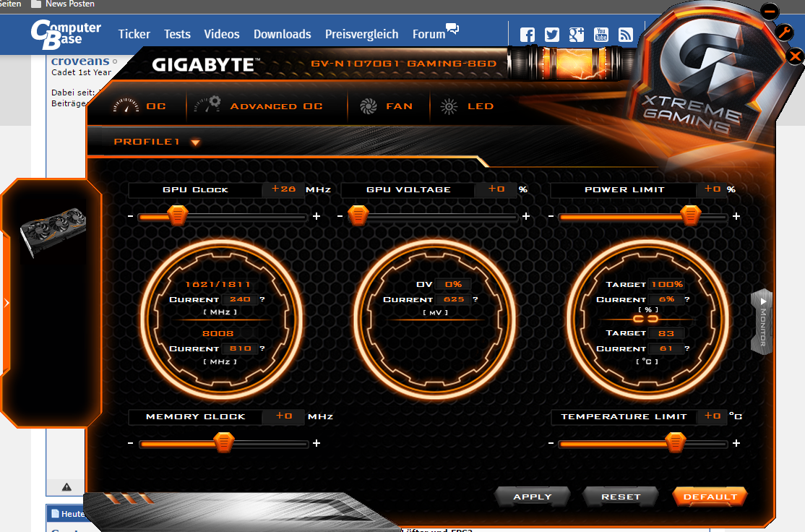The image size is (805, 532).
Task: Decrease Power Limit with minus button
Action: pos(551,216)
